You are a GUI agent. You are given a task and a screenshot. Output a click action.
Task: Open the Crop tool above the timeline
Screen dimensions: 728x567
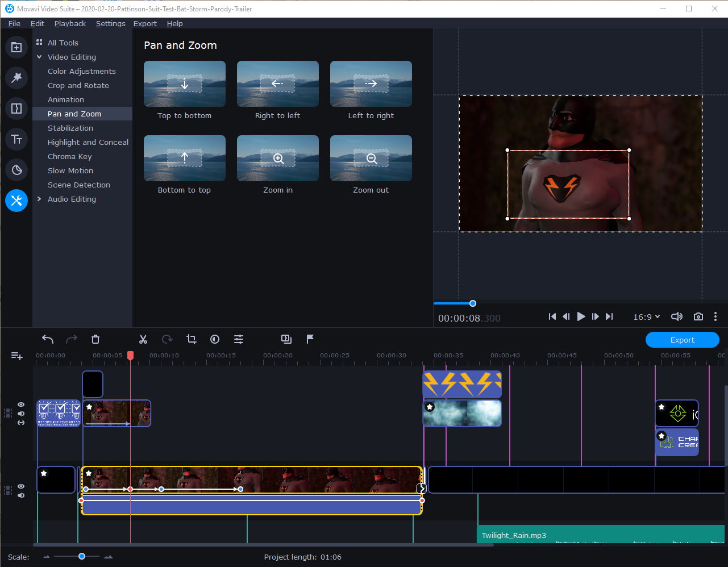pyautogui.click(x=191, y=339)
